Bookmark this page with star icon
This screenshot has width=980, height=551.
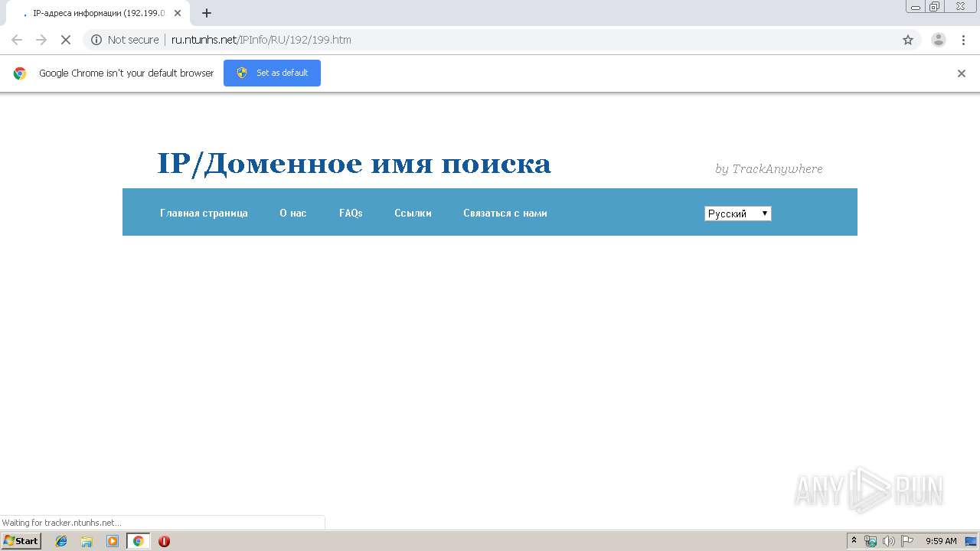pos(908,40)
